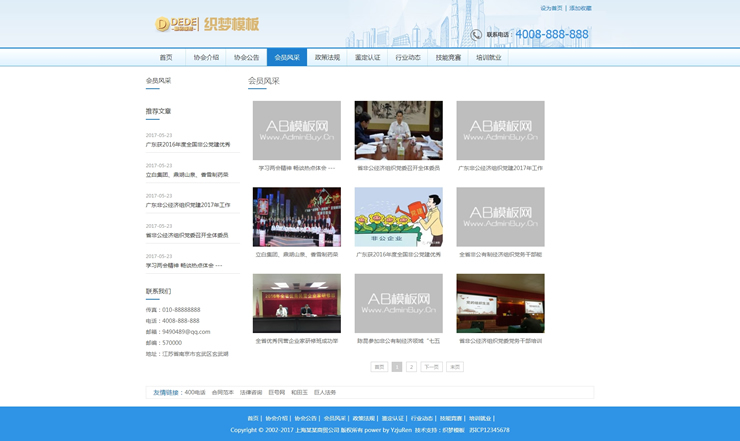740x441 pixels.
Task: Open the watering can cartoon thumbnail
Action: [398, 217]
